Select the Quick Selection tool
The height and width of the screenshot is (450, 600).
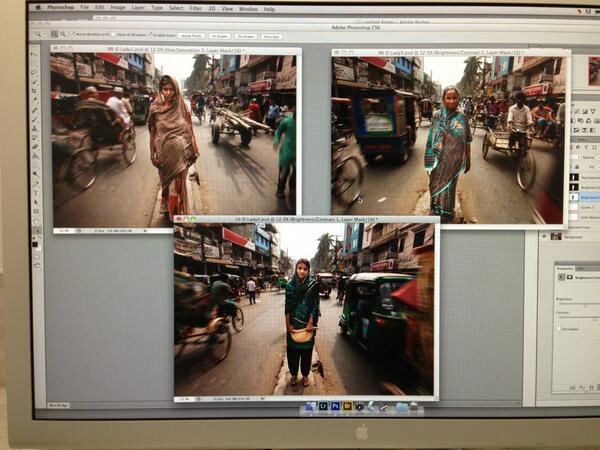[35, 82]
